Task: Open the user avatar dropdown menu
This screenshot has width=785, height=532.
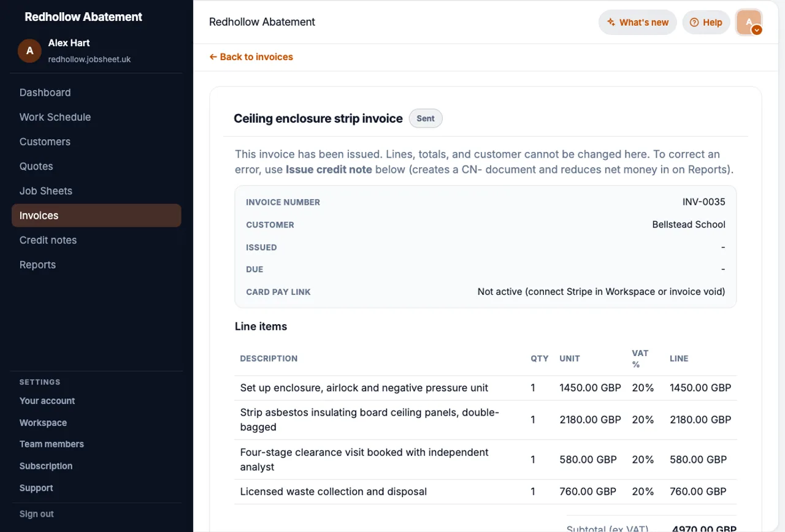Action: pyautogui.click(x=749, y=23)
